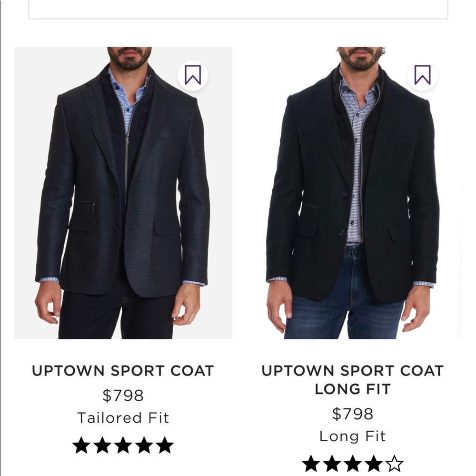Click the $798 price under the Tailored Fit coat
This screenshot has width=476, height=476.
[x=122, y=396]
